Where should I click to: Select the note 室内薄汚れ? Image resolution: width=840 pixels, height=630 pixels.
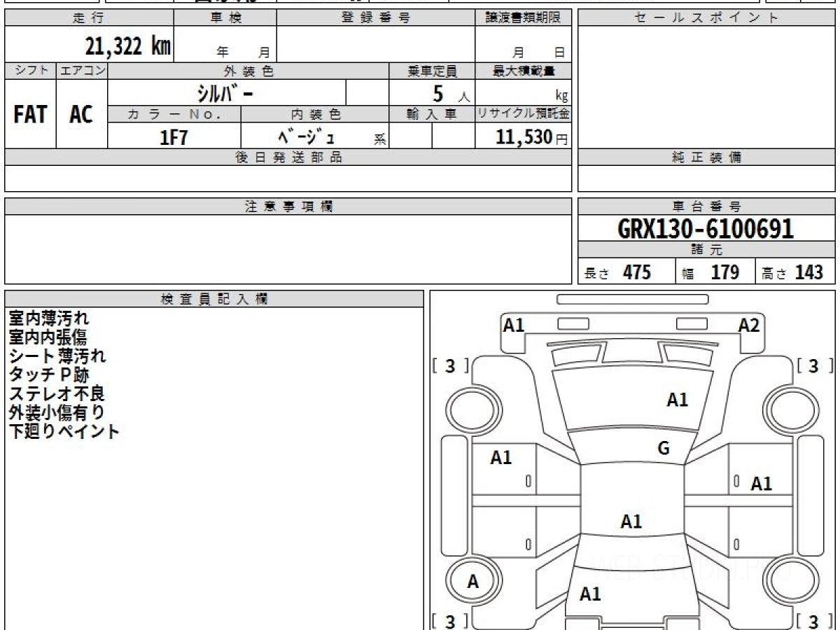(x=49, y=318)
